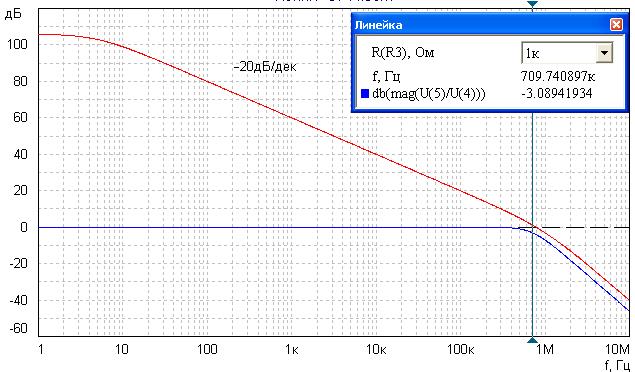Click the 1к value field for R(R3)

pyautogui.click(x=559, y=53)
